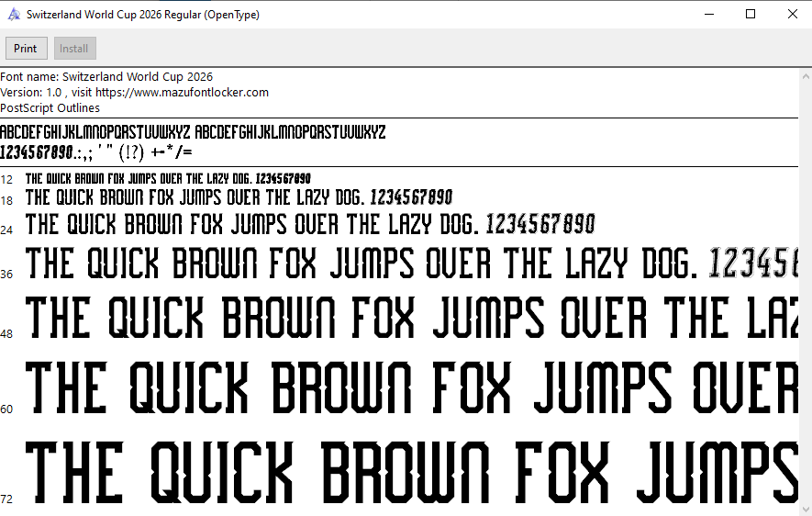The image size is (812, 516).
Task: Click the 12 point size label
Action: (7, 180)
